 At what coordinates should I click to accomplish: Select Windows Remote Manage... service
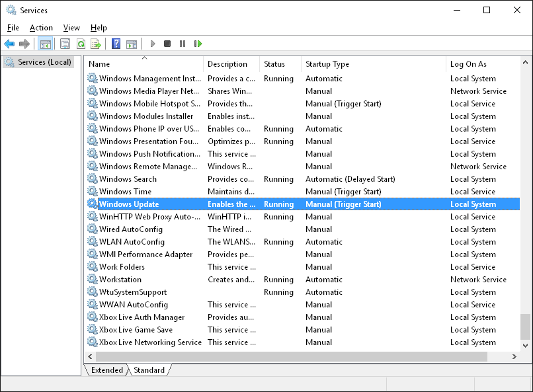(x=304, y=167)
